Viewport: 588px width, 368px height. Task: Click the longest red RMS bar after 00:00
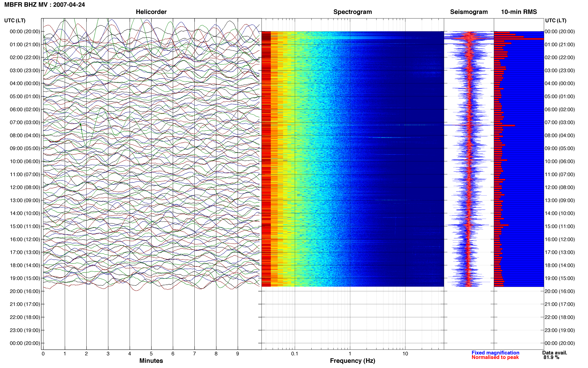tap(519, 39)
